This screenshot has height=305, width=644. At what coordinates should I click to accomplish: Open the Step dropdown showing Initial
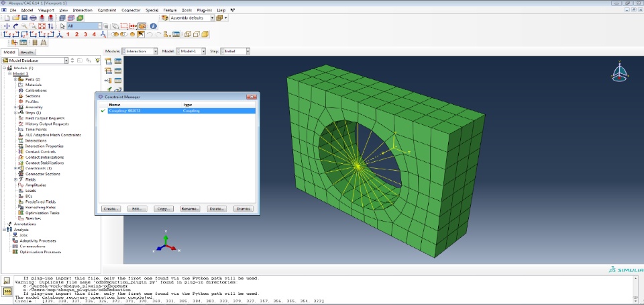coord(235,51)
